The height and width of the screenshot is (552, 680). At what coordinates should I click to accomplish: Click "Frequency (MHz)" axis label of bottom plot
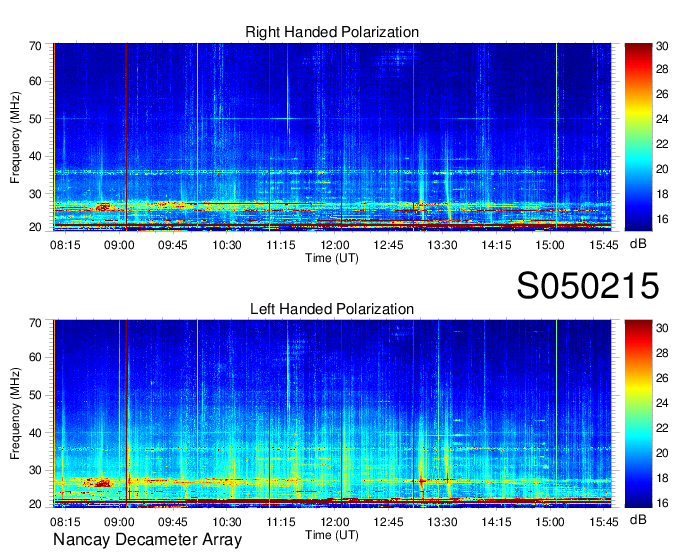click(15, 414)
